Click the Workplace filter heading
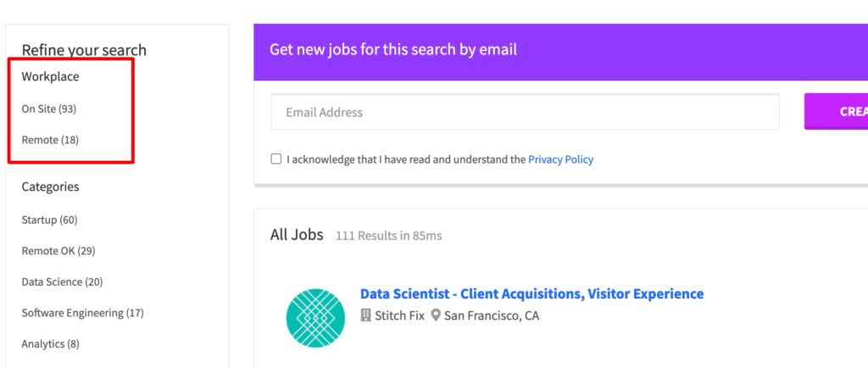868x368 pixels. coord(50,77)
